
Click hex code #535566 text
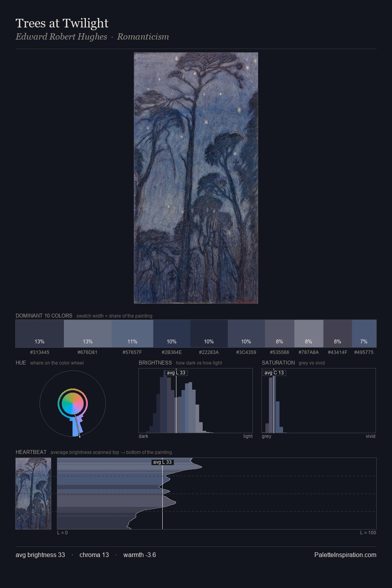[279, 352]
